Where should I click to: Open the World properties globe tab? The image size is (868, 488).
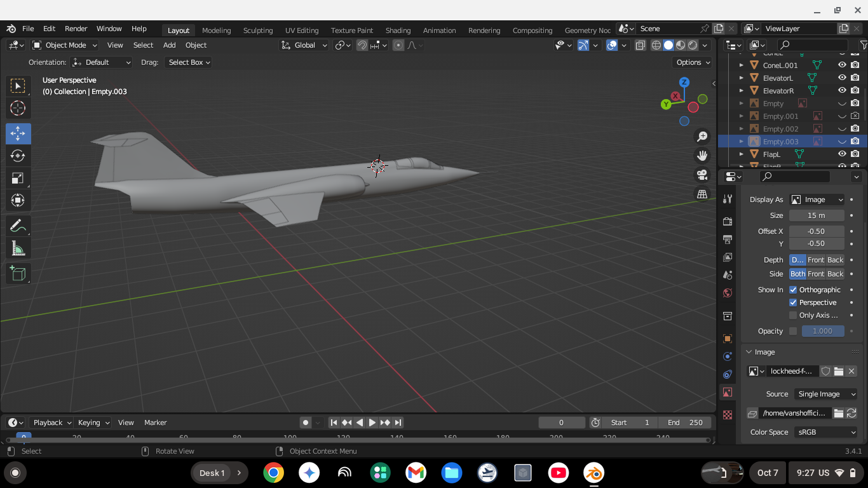click(728, 293)
